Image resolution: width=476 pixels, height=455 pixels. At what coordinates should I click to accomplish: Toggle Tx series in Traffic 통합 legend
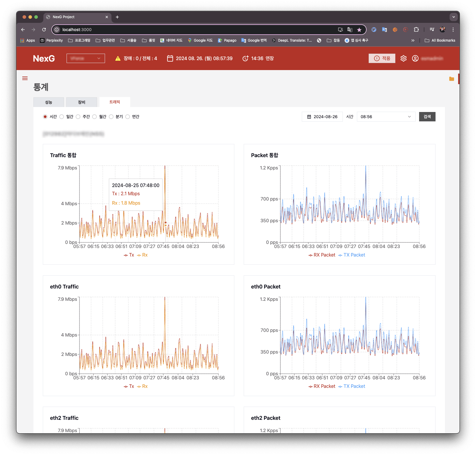click(x=129, y=255)
